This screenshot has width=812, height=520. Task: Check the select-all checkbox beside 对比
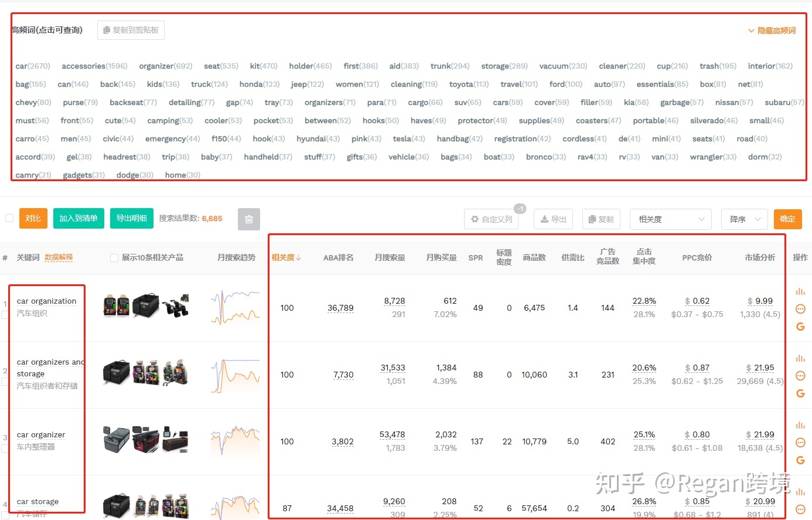point(9,217)
